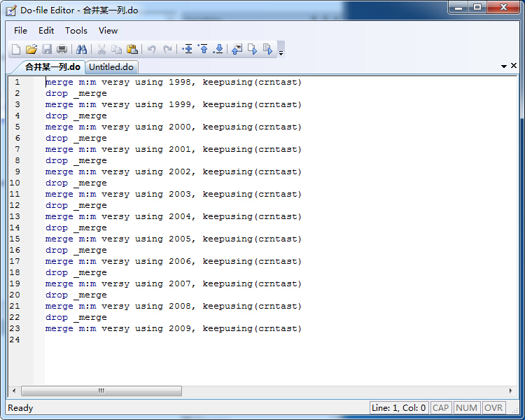Click drop _merge on line 2
Viewport: 525px width, 420px height.
[x=76, y=93]
